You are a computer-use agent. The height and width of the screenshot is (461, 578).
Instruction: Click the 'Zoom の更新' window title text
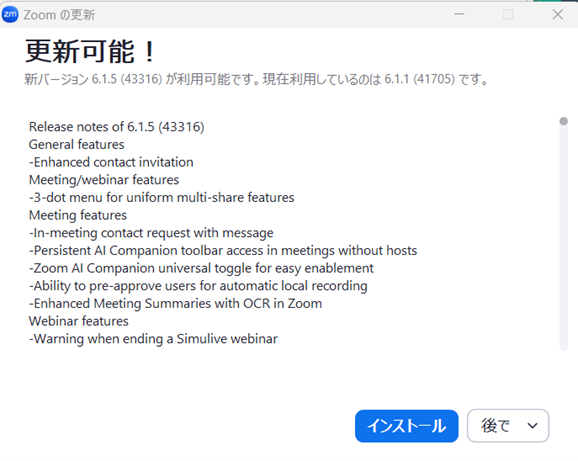coord(59,15)
